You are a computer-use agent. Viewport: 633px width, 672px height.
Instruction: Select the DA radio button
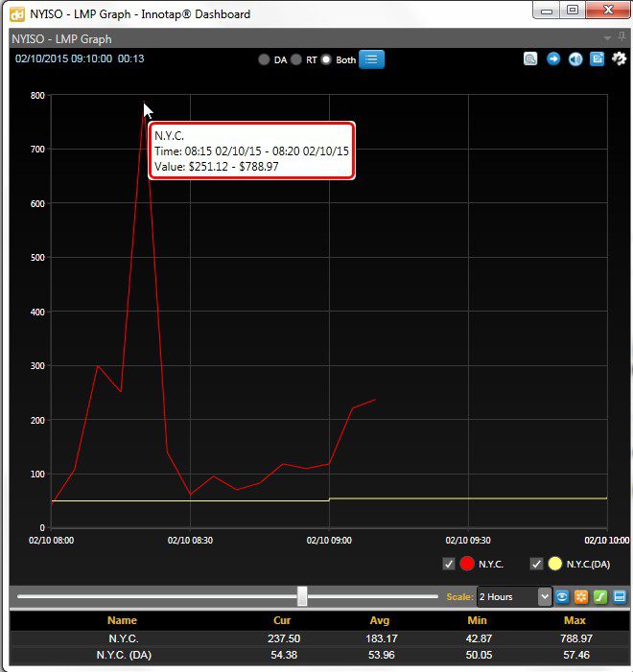tap(264, 59)
